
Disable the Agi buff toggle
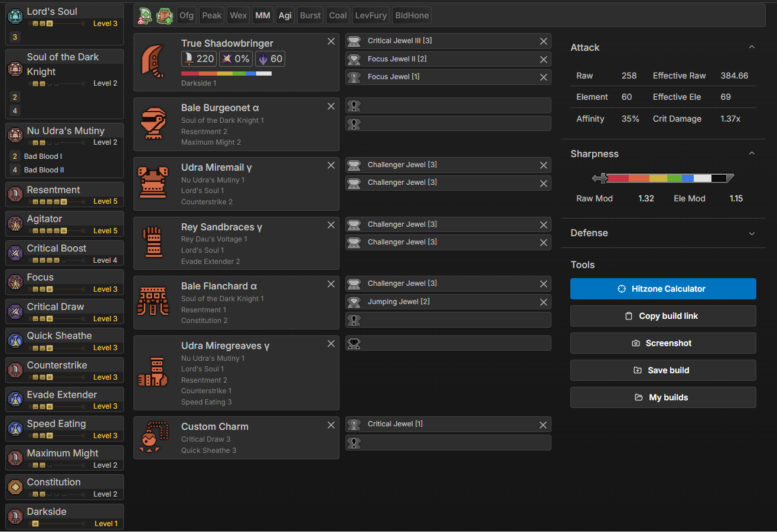point(285,15)
